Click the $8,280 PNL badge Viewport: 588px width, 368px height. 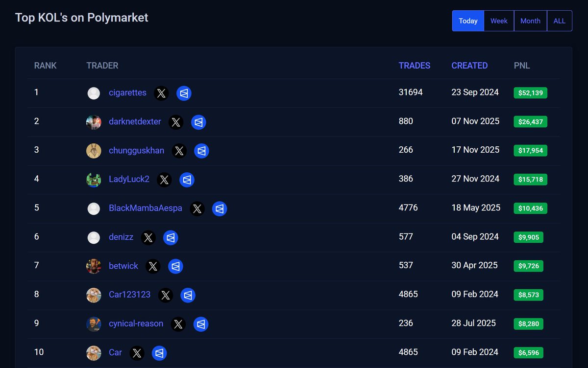click(x=528, y=324)
